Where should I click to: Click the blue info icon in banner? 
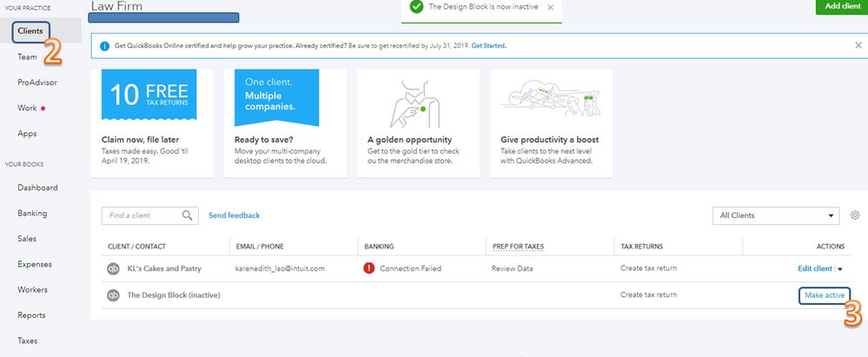click(x=105, y=45)
